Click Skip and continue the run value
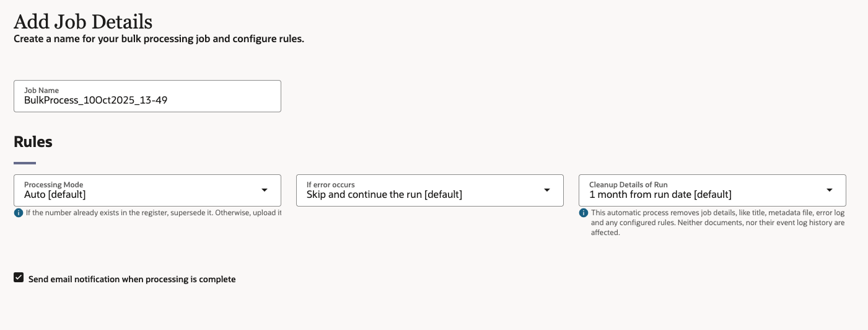This screenshot has height=330, width=868. pos(384,195)
